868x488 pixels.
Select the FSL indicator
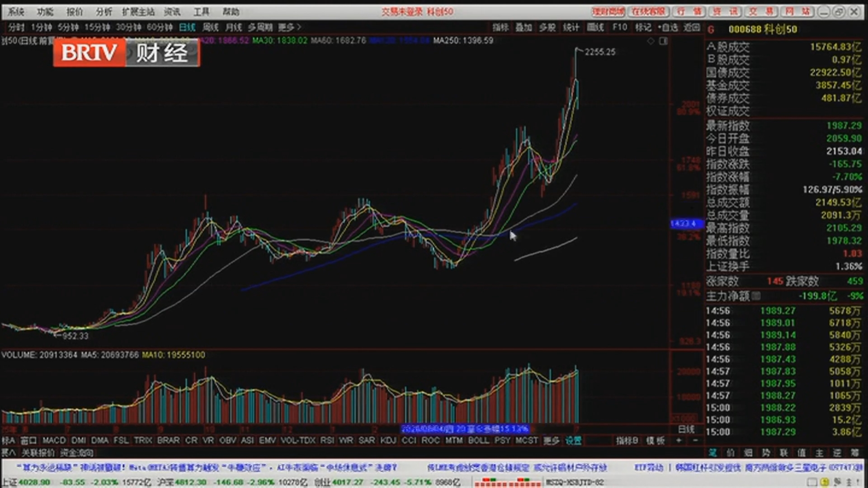click(121, 440)
